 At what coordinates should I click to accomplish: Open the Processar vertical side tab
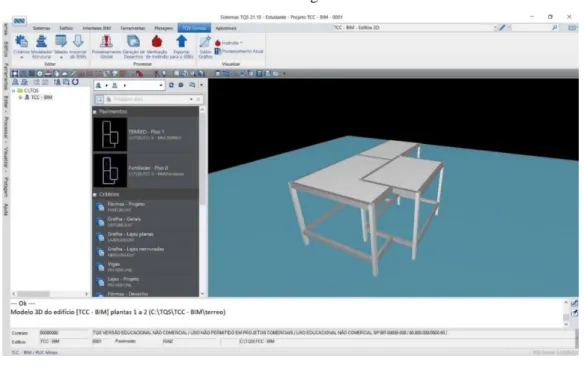click(6, 130)
